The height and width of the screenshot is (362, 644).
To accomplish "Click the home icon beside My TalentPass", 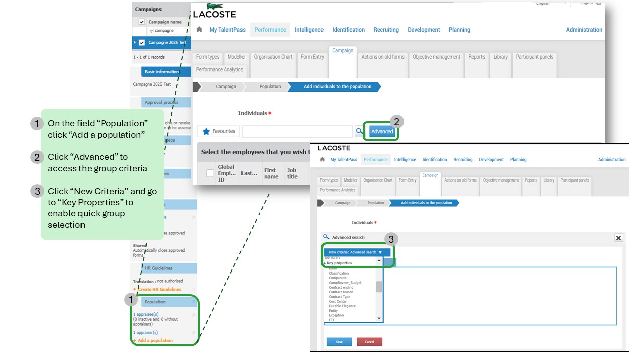I will click(x=199, y=30).
